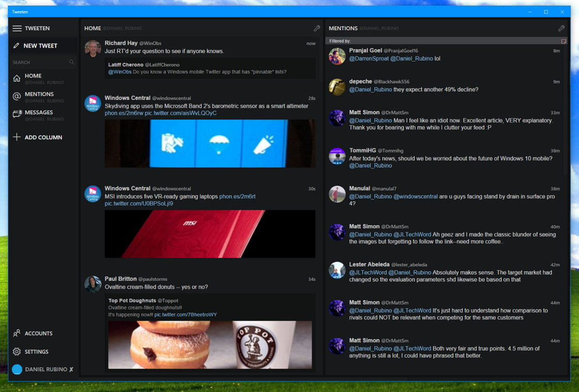579x392 pixels.
Task: Click the "now" timestamp on Richard Hay's tweet
Action: [x=311, y=43]
